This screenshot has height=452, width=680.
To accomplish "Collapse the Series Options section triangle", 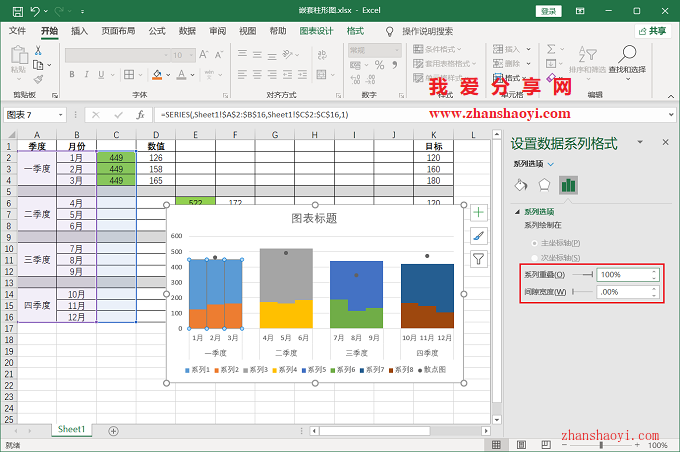I will click(x=517, y=212).
